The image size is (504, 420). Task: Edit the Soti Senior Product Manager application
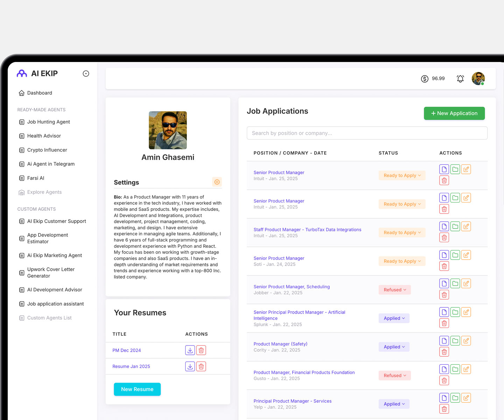[466, 255]
